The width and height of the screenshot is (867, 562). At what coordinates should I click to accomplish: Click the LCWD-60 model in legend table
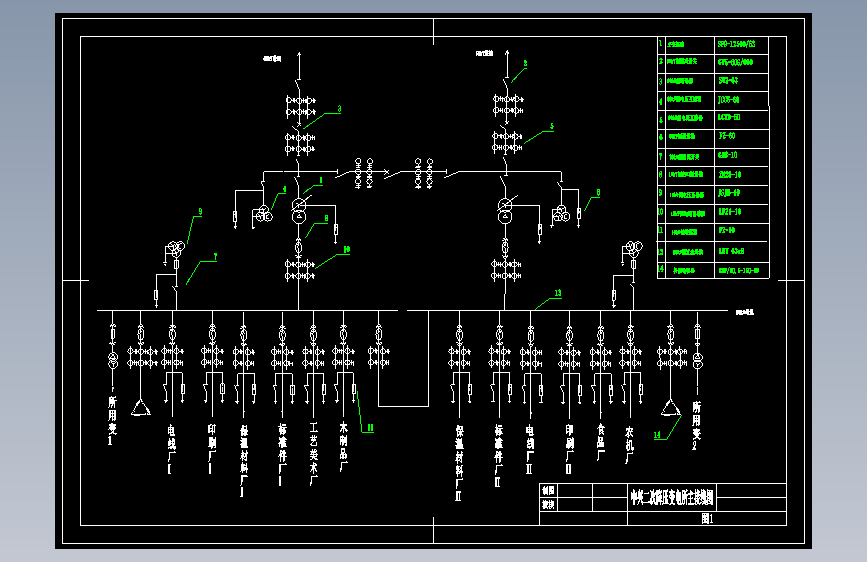click(x=729, y=117)
